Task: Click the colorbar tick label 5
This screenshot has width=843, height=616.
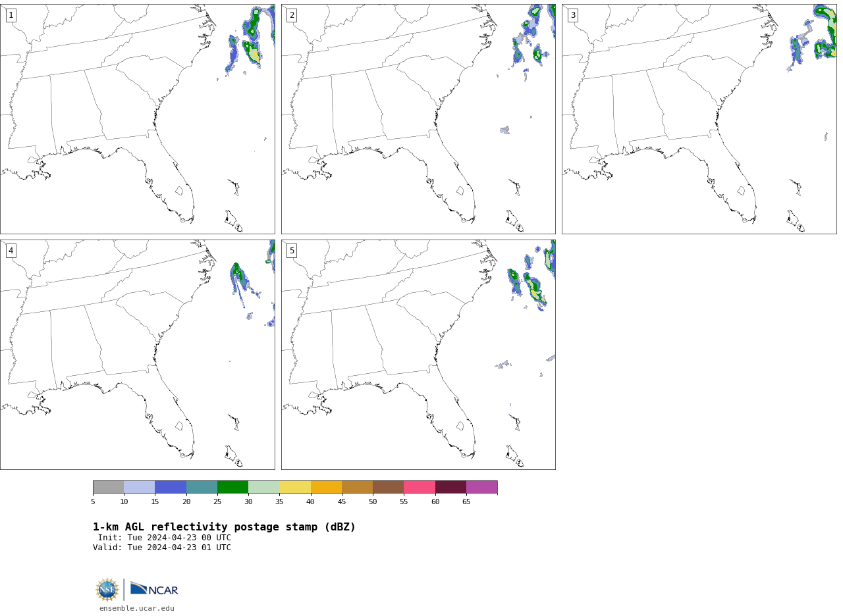Action: 93,502
